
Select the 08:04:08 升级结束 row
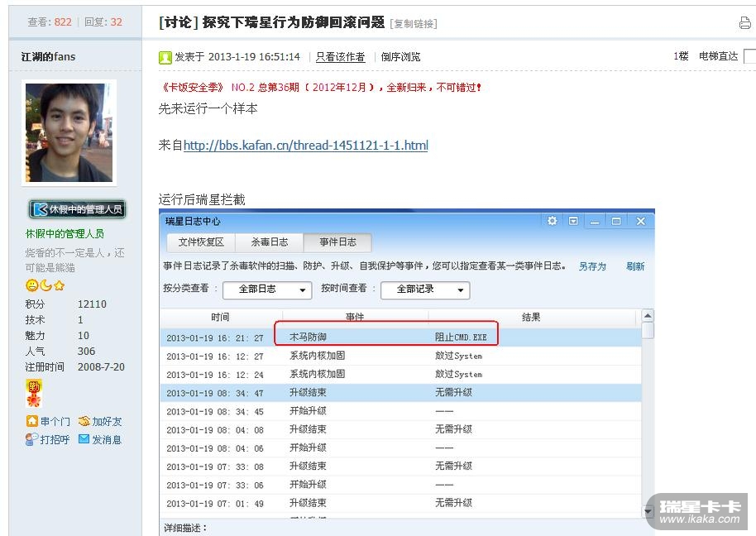coord(400,429)
